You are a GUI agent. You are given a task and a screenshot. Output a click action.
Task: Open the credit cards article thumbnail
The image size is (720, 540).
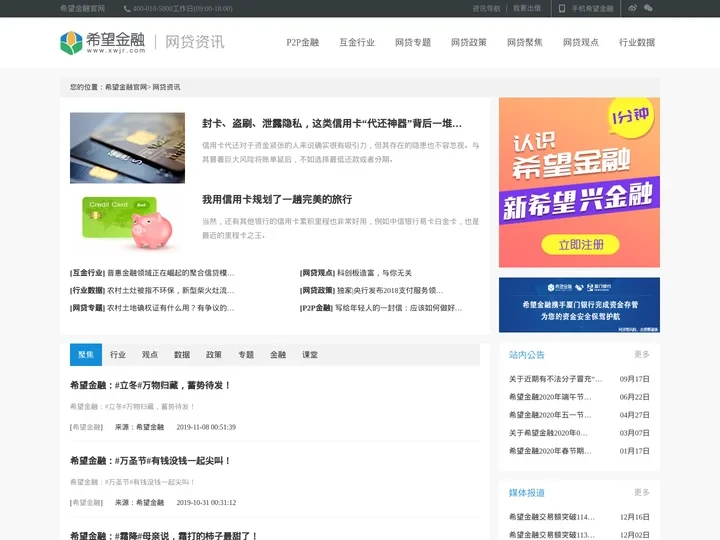coord(127,148)
